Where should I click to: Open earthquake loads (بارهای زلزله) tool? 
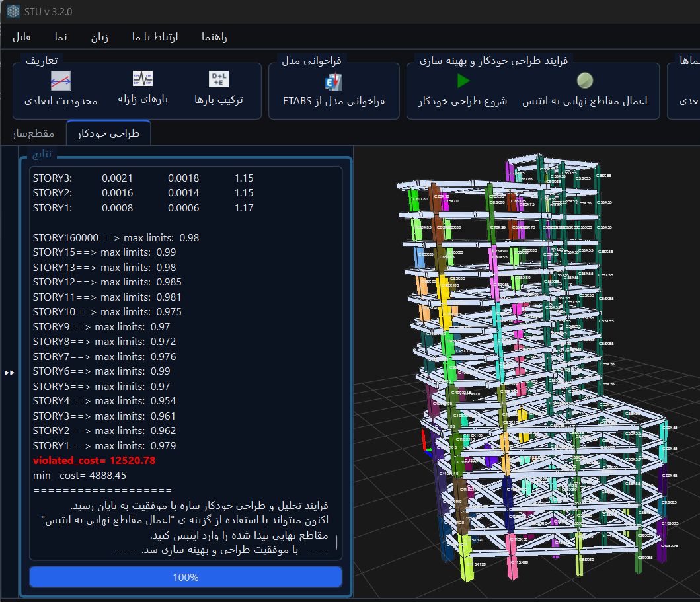pyautogui.click(x=143, y=80)
